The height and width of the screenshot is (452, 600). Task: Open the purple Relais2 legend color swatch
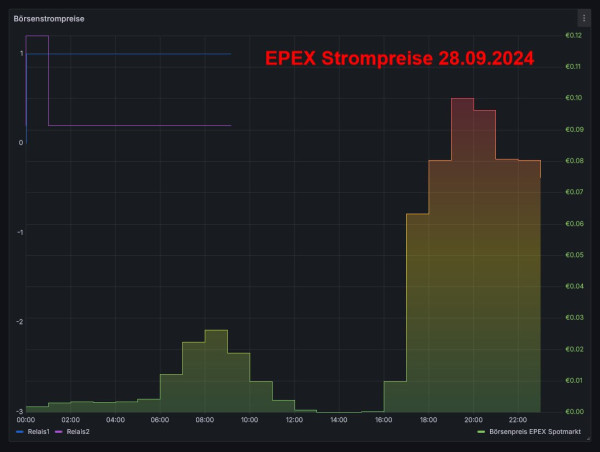pyautogui.click(x=59, y=431)
